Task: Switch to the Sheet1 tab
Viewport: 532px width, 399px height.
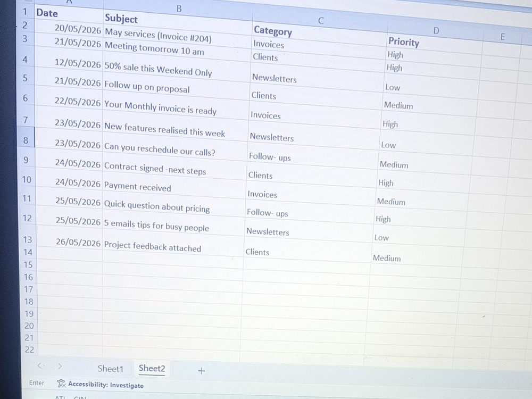Action: tap(110, 369)
